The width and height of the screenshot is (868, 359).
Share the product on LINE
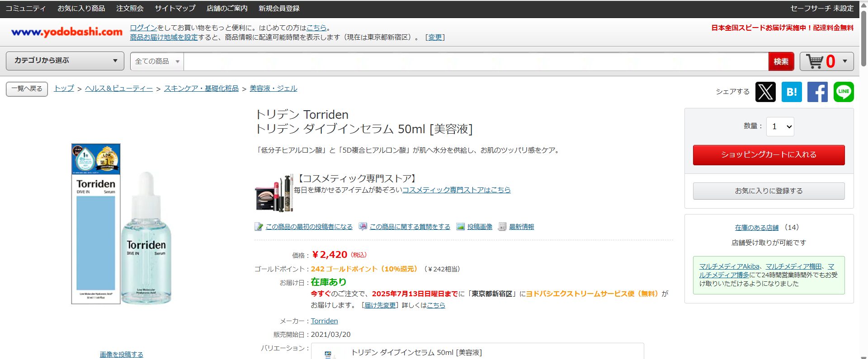tap(844, 92)
